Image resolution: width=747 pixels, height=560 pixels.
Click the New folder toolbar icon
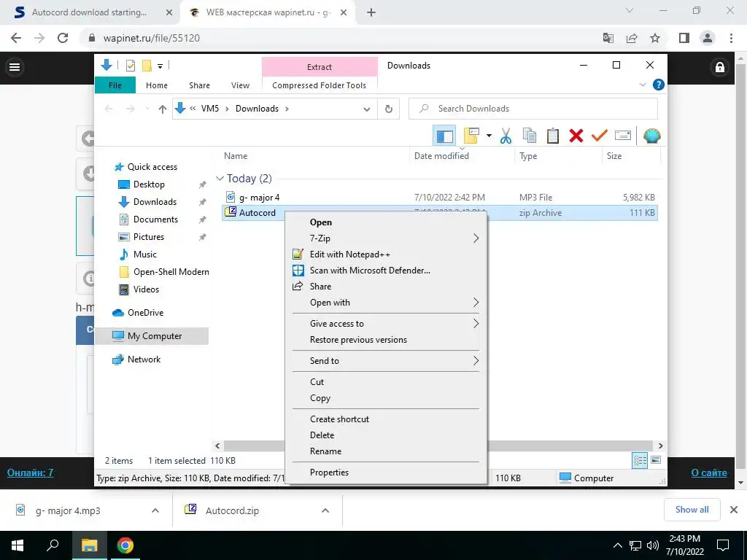[x=471, y=136]
